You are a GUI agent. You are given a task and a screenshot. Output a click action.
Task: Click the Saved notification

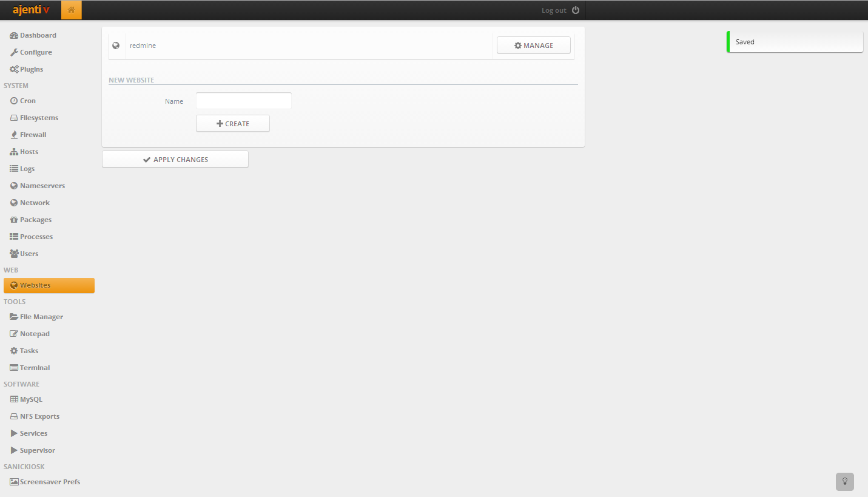click(795, 42)
